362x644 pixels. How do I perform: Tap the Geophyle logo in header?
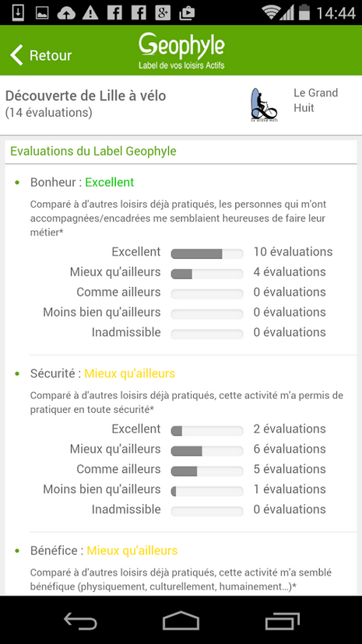[x=181, y=51]
